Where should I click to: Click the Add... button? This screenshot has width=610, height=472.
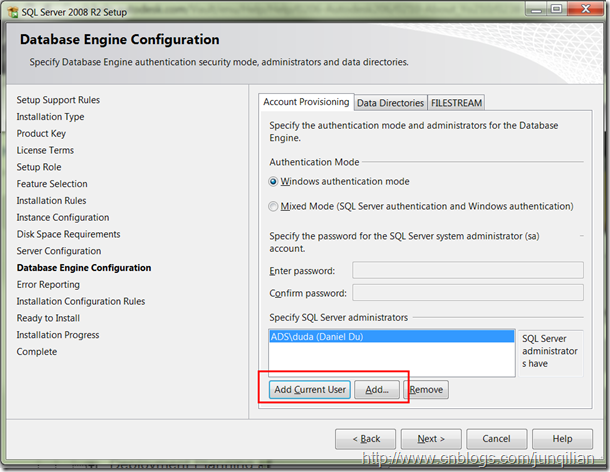click(377, 390)
